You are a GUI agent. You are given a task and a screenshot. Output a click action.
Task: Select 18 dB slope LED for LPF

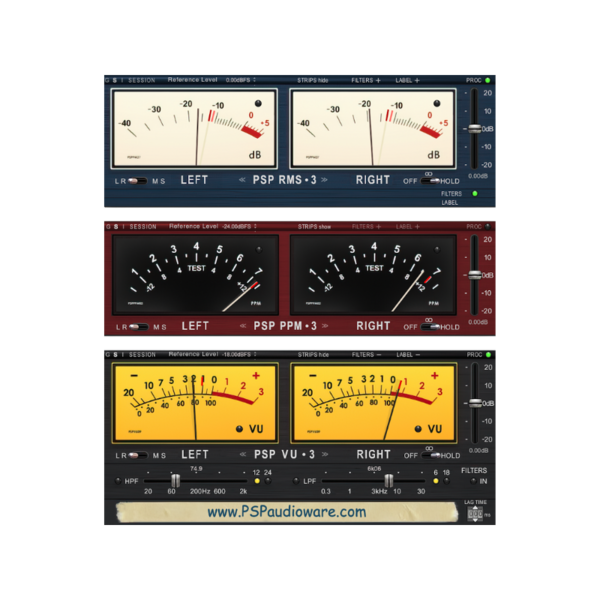(x=446, y=481)
